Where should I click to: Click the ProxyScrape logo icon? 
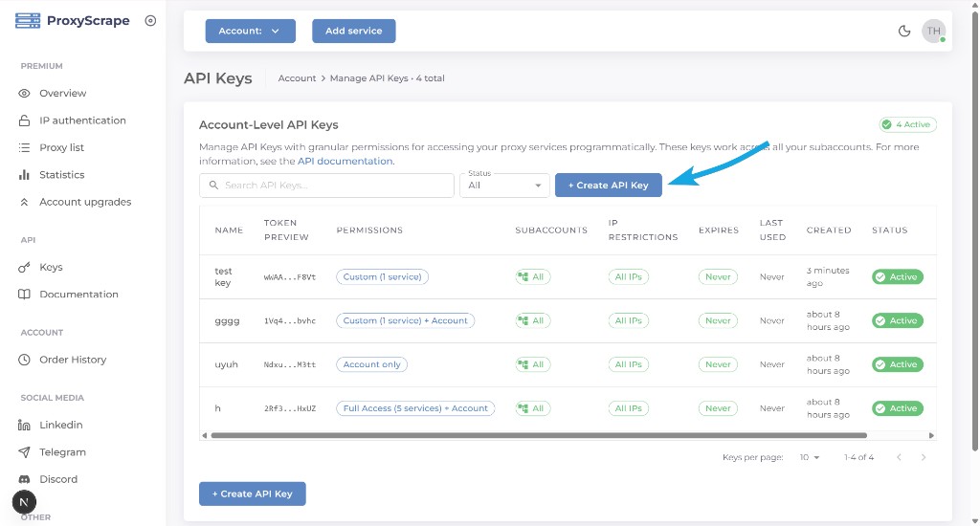[x=28, y=21]
